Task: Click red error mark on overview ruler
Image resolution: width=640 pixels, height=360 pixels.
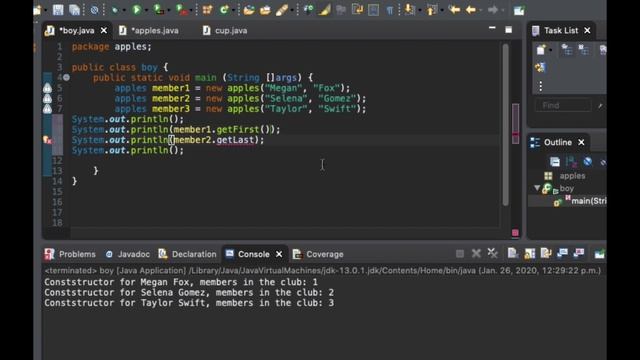Action: [516, 134]
